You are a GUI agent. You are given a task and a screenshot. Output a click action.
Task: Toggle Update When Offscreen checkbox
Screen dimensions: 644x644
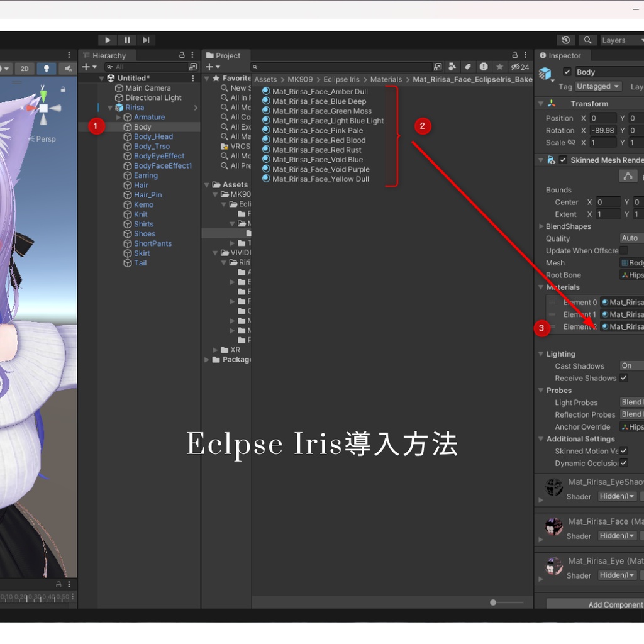623,250
